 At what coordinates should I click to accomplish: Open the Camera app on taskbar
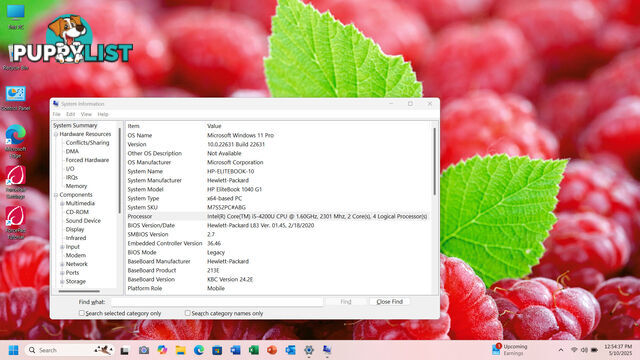click(x=144, y=350)
